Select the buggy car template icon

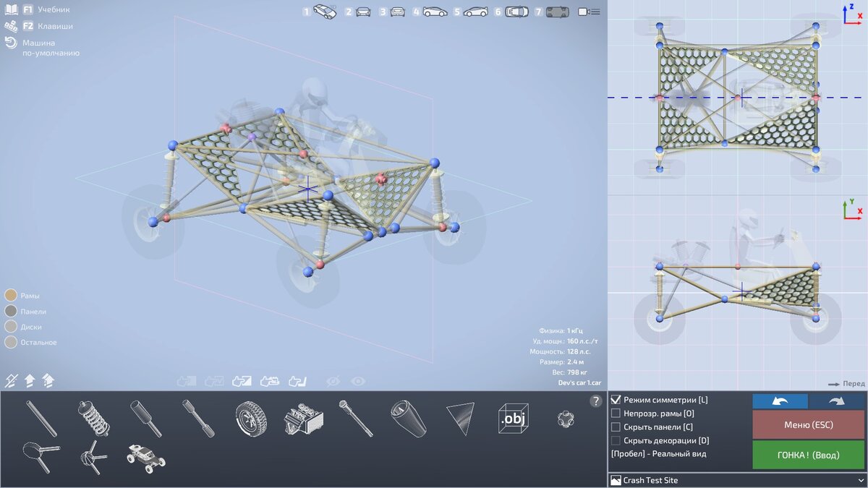pos(146,458)
